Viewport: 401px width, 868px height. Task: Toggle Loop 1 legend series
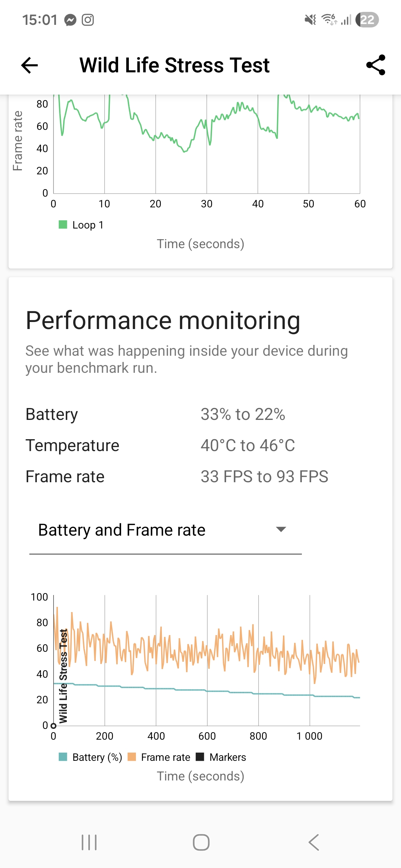(x=81, y=225)
